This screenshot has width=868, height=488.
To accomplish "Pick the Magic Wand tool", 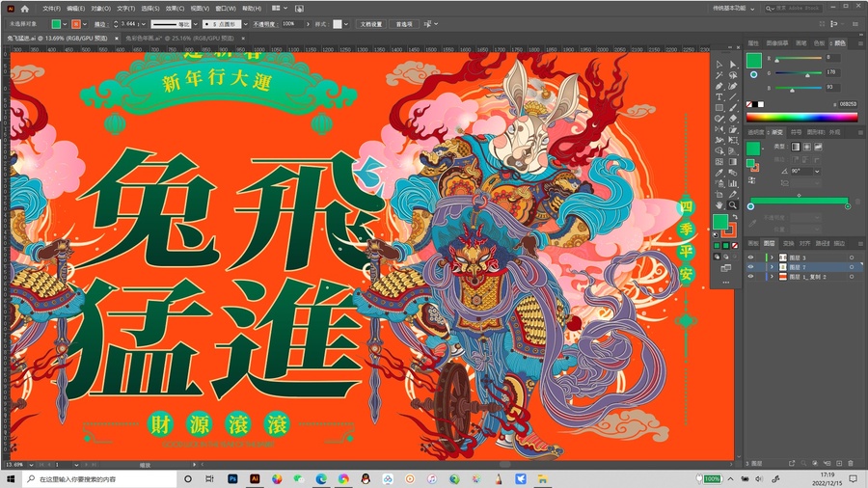I will tap(719, 75).
